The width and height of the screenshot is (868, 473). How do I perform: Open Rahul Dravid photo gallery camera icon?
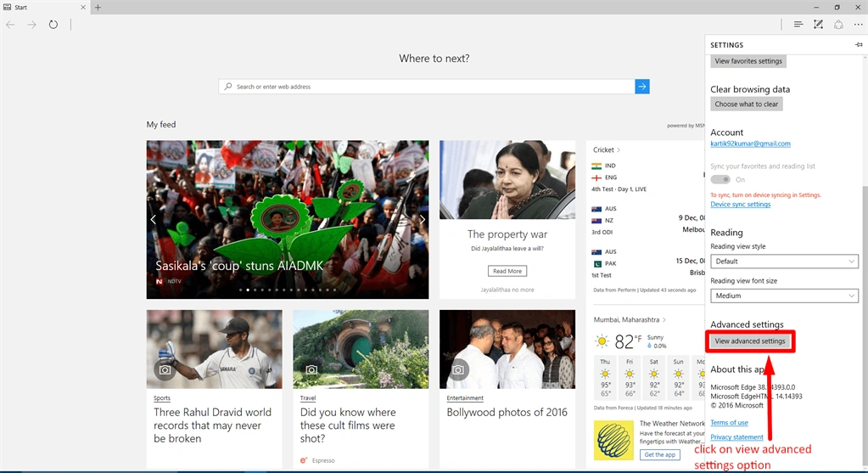[165, 369]
